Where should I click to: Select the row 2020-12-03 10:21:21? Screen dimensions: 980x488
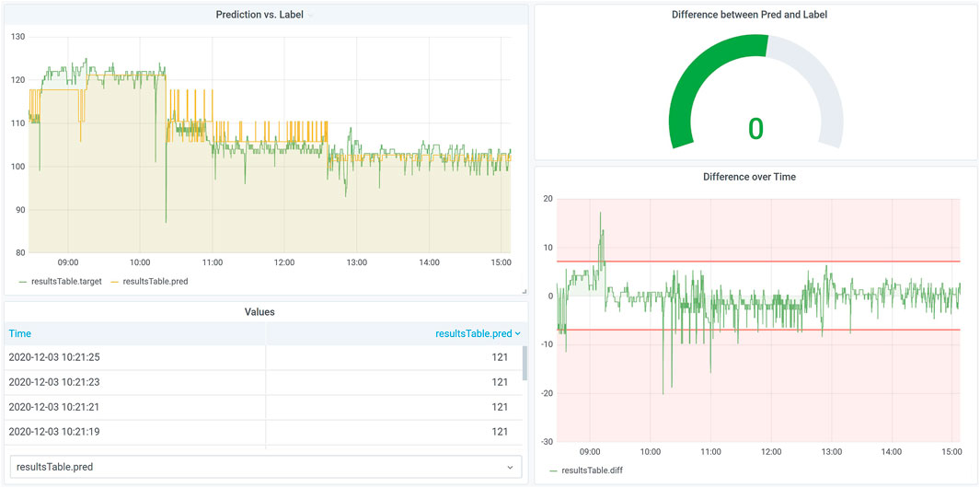(264, 407)
